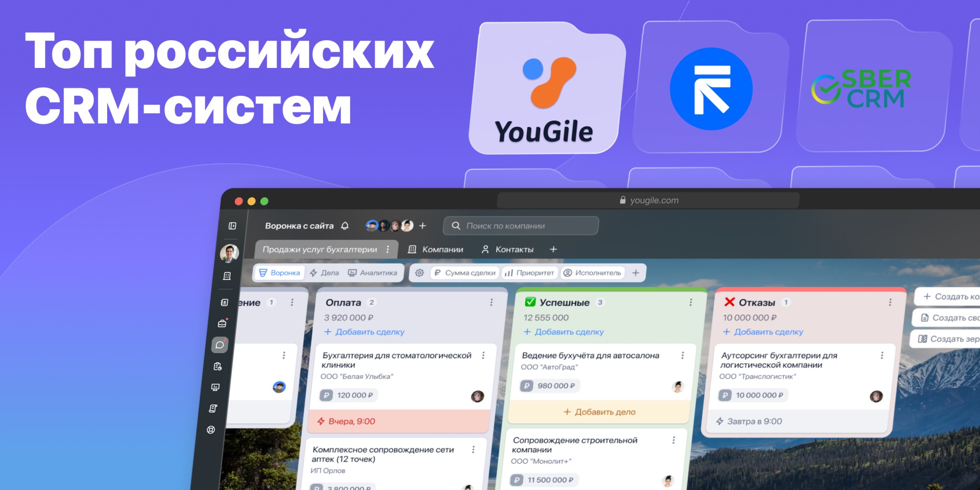The image size is (980, 490).
Task: Switch to the Дела view
Action: pos(324,273)
